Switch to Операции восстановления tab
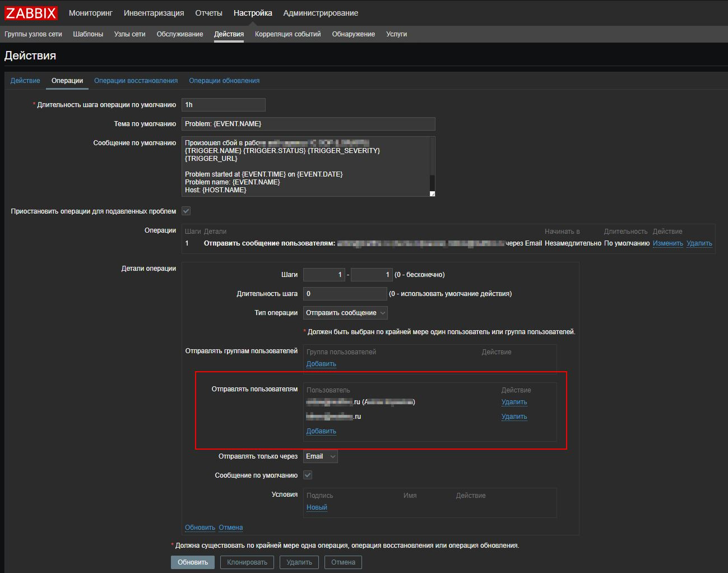This screenshot has width=728, height=573. (136, 81)
